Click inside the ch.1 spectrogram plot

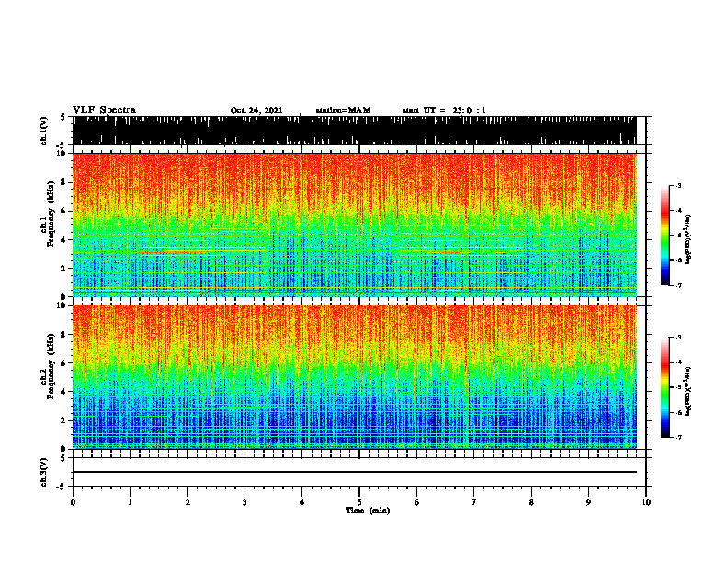(x=354, y=224)
